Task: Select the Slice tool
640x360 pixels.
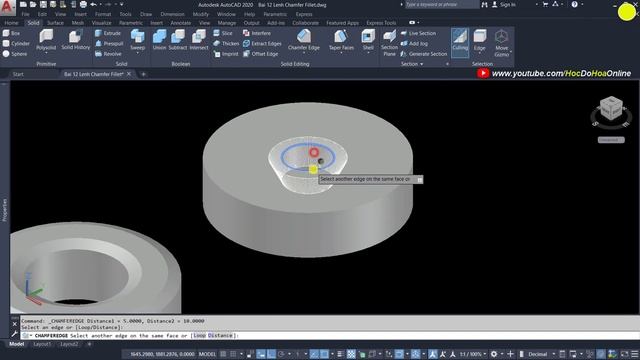Action: [x=223, y=33]
